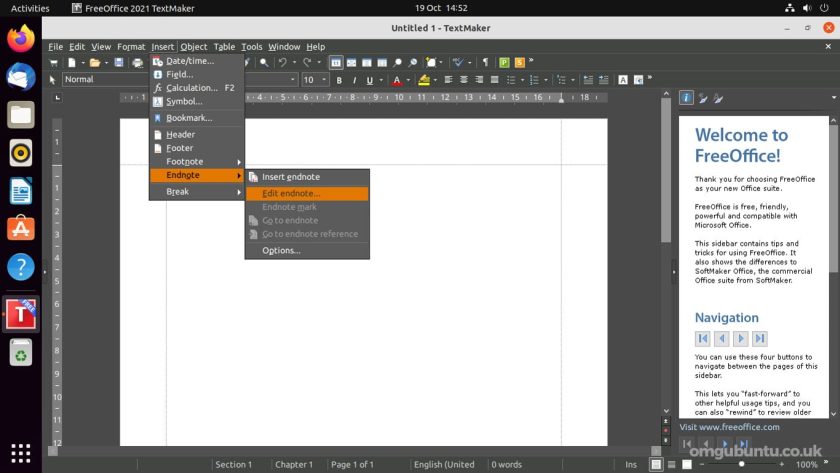Image resolution: width=840 pixels, height=473 pixels.
Task: Click the orange S Presentations icon
Action: [x=520, y=63]
